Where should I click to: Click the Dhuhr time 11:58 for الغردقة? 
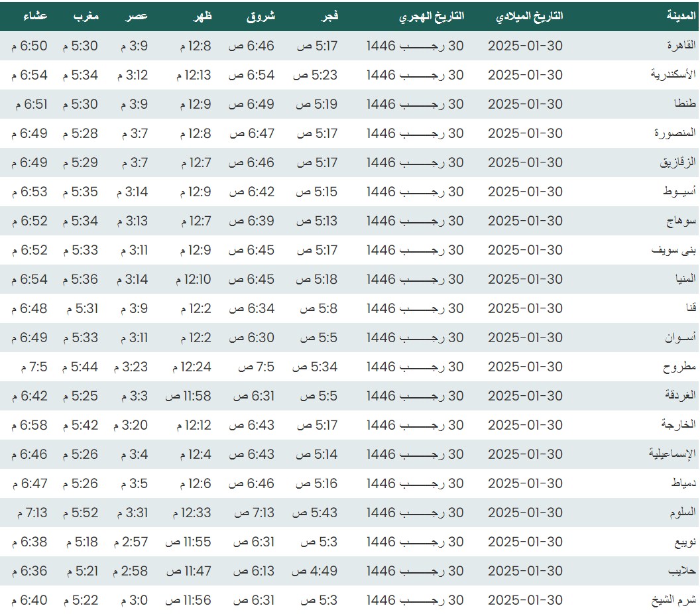tap(188, 396)
